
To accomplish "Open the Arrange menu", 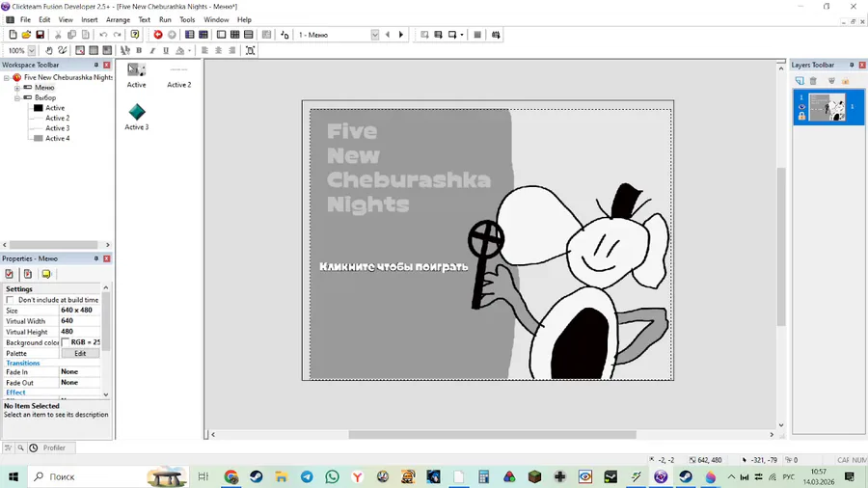I will (118, 19).
